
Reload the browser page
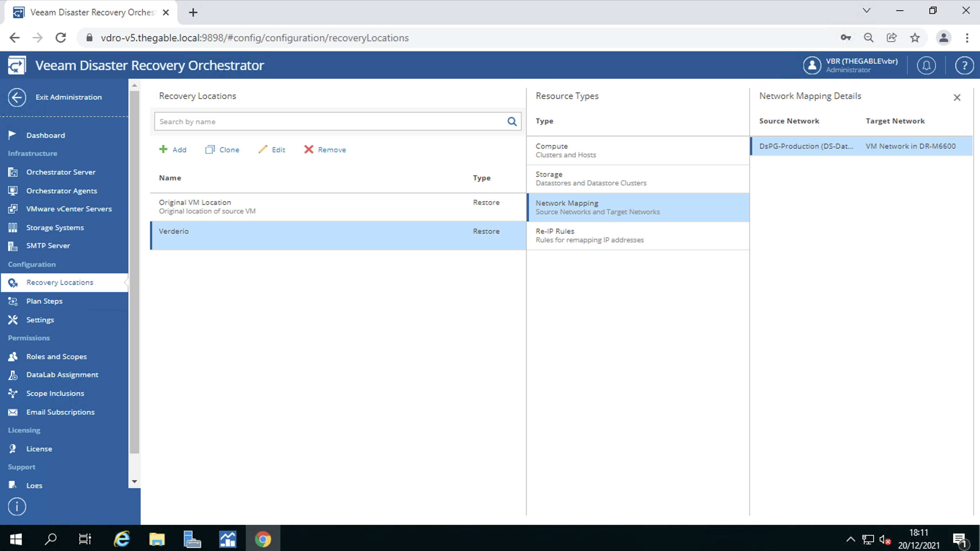(x=61, y=38)
